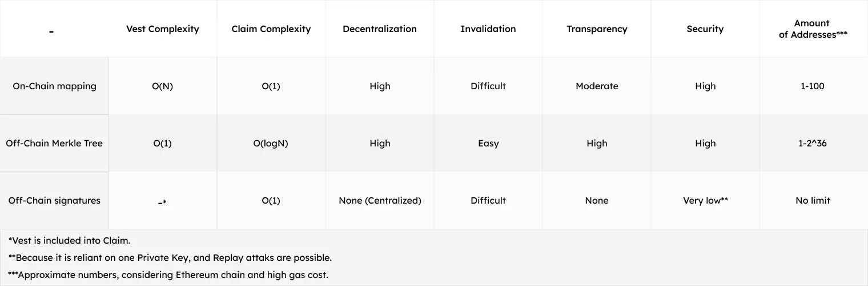Select the O(logN) claim complexity cell

pyautogui.click(x=271, y=144)
